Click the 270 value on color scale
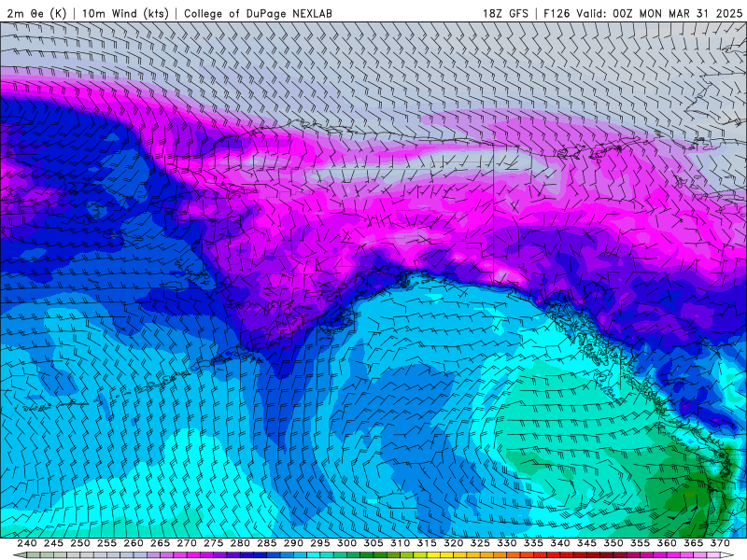Viewport: 747px width, 560px height. [x=187, y=543]
